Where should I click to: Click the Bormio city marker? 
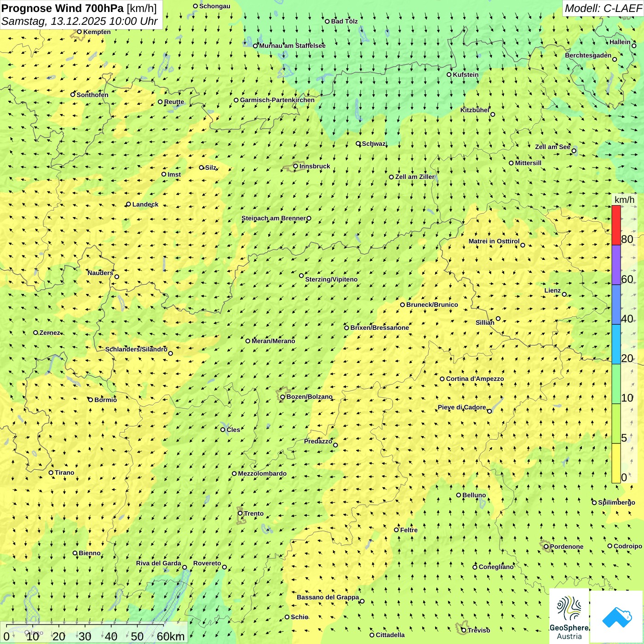pyautogui.click(x=91, y=400)
